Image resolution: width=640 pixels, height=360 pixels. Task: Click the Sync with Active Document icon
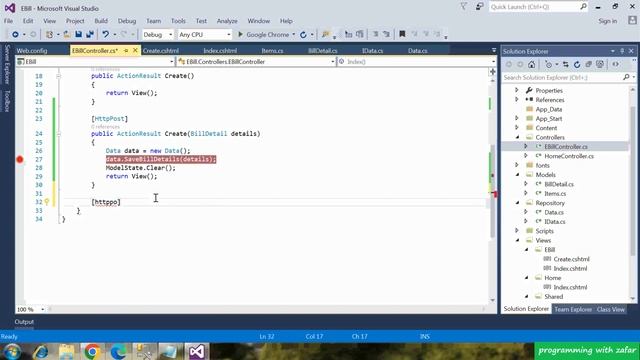click(x=566, y=64)
